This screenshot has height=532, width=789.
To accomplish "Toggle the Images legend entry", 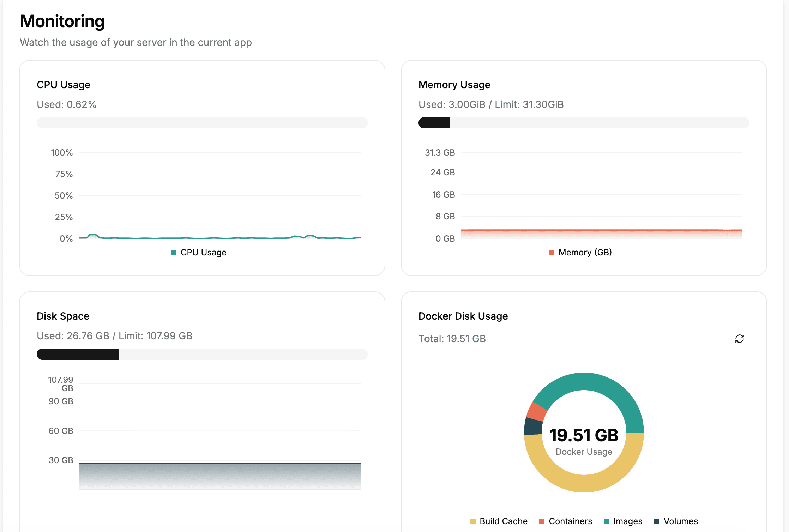I will coord(623,521).
